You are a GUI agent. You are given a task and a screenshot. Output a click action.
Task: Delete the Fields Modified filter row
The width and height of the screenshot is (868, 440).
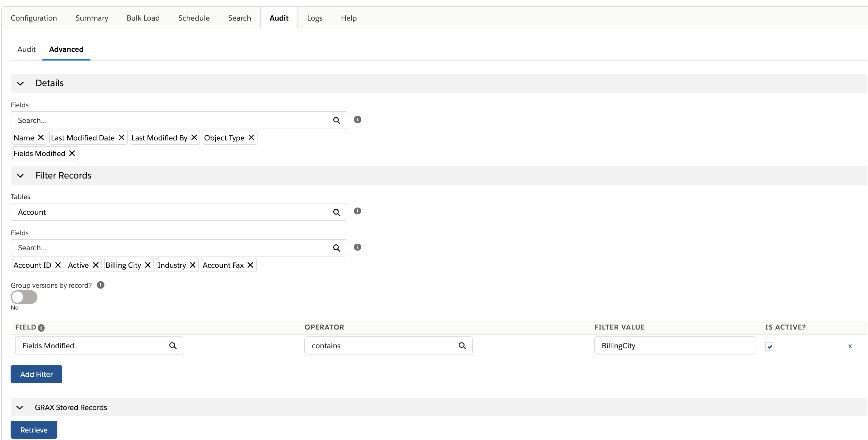click(850, 346)
